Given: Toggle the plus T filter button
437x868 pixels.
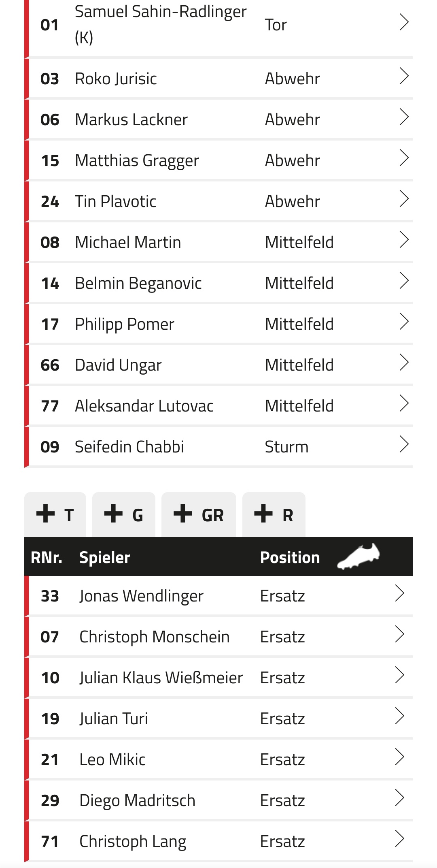Looking at the screenshot, I should 55,515.
